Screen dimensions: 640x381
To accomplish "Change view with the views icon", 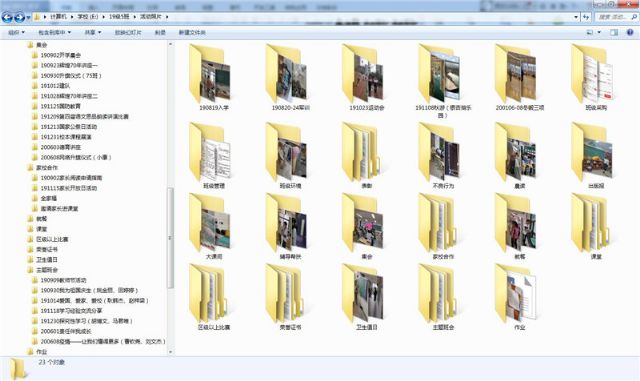I will 590,32.
